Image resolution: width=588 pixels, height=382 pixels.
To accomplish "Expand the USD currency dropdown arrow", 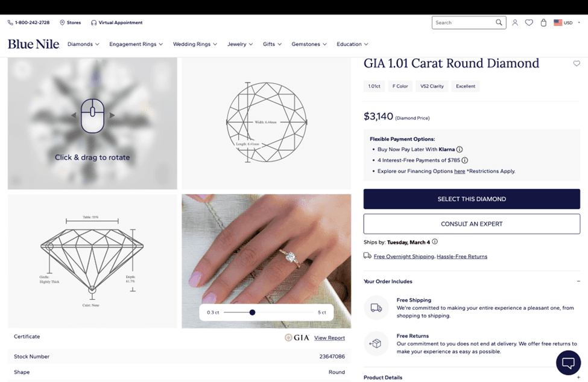I will point(578,22).
